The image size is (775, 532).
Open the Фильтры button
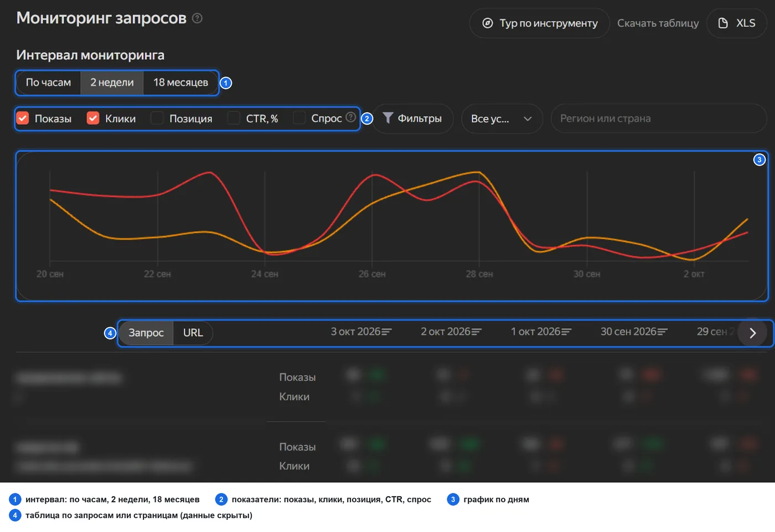click(x=412, y=118)
